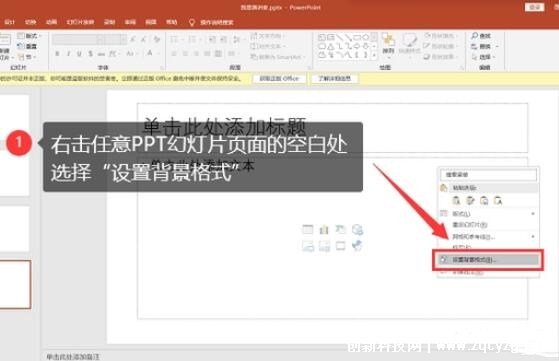Image resolution: width=559 pixels, height=361 pixels.
Task: Expand the shapes gallery more arrow
Action: 374,56
